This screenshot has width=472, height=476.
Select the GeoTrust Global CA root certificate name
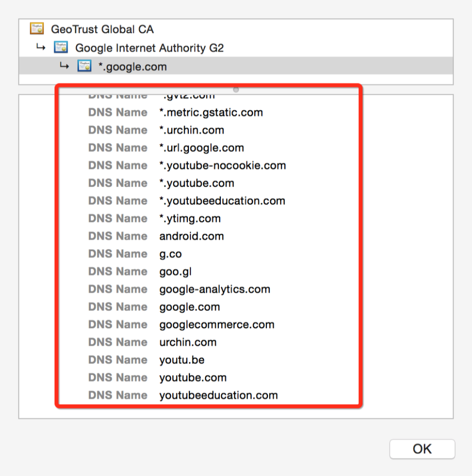(102, 29)
